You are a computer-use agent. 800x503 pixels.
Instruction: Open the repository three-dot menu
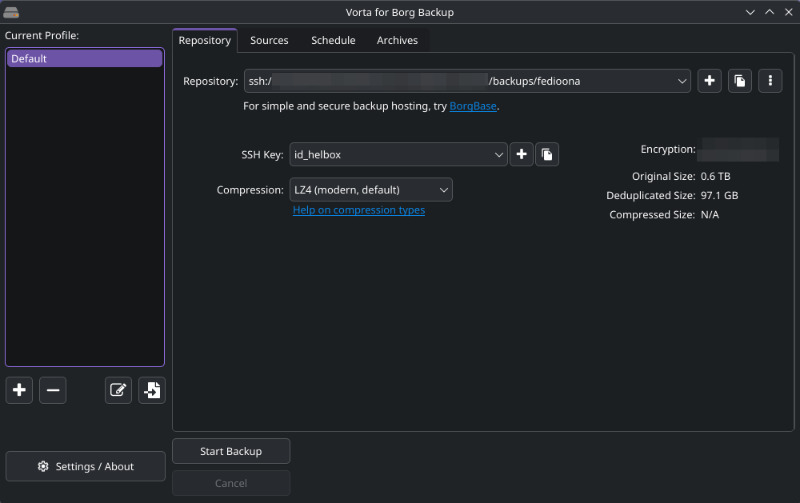[x=770, y=81]
